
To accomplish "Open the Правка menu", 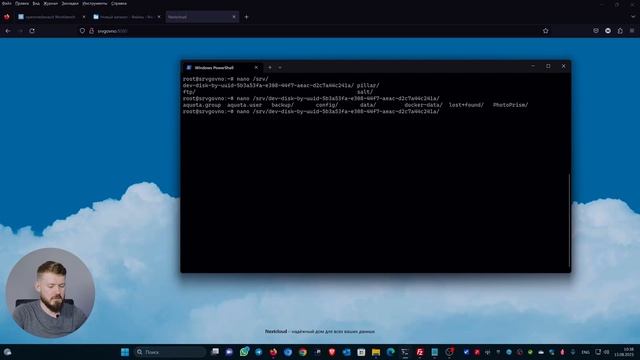I will pos(22,3).
